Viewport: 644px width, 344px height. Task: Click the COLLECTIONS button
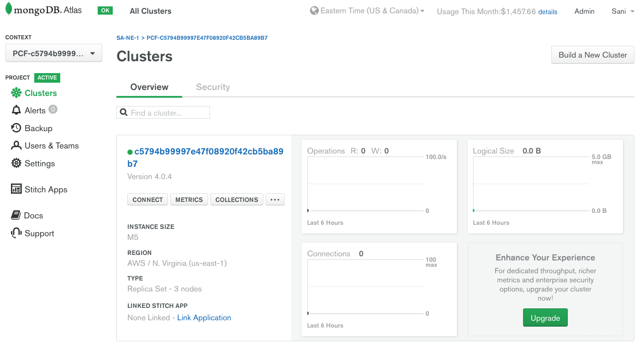(237, 200)
